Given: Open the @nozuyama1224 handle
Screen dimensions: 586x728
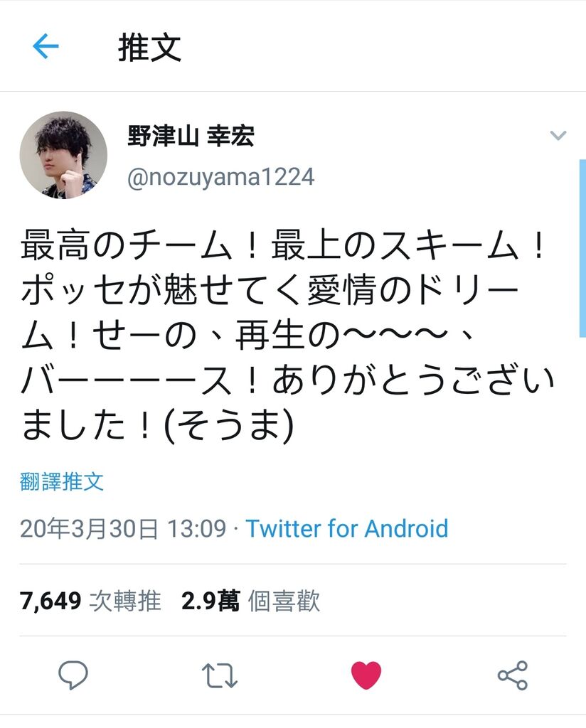Looking at the screenshot, I should 221,177.
